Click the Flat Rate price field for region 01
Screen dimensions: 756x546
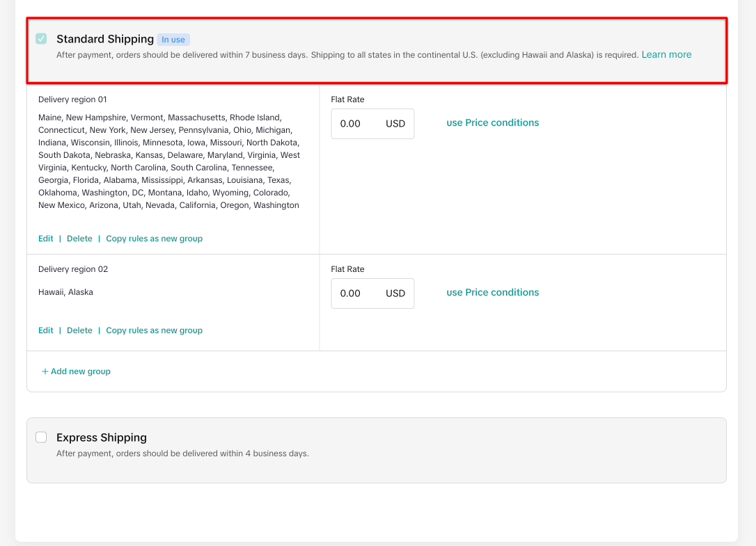pos(355,123)
